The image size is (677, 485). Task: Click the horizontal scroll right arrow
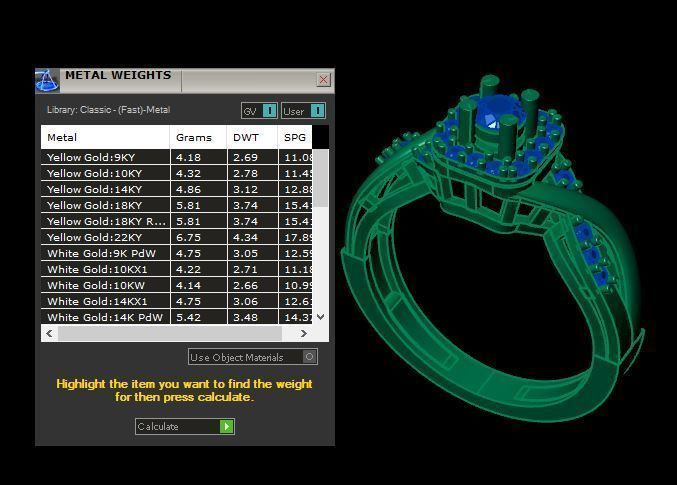[x=304, y=333]
